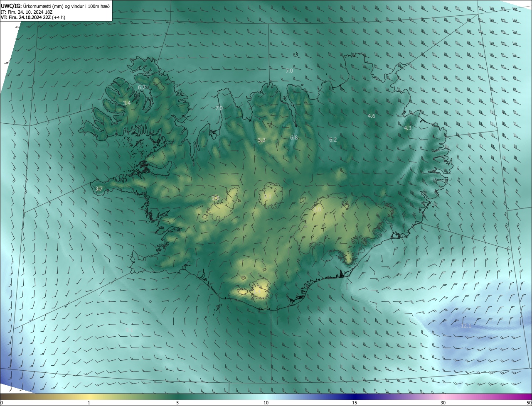
Task: Click the '10' tick on the colour scale
Action: pyautogui.click(x=266, y=403)
